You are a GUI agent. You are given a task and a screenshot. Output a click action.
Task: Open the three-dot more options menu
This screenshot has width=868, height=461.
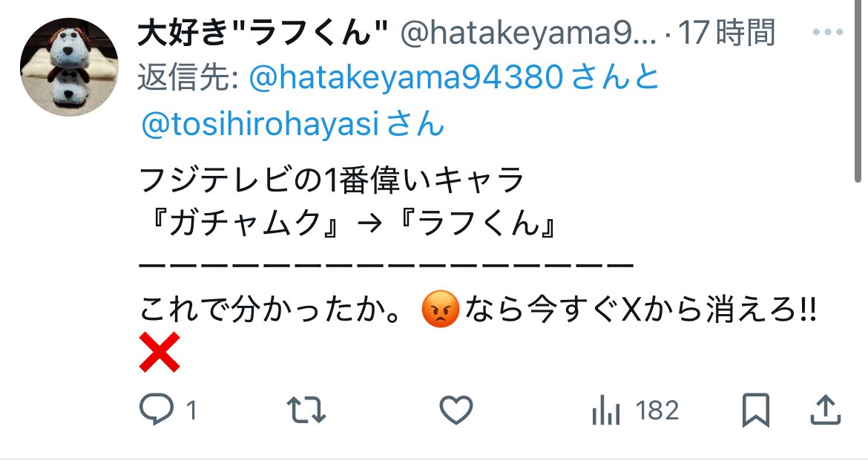coord(828,32)
